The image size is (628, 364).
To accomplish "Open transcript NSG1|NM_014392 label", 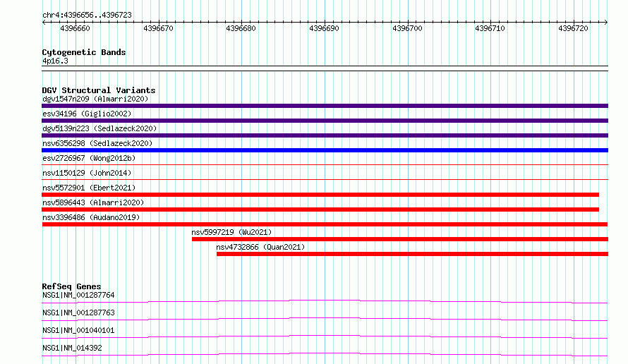I will (x=72, y=348).
